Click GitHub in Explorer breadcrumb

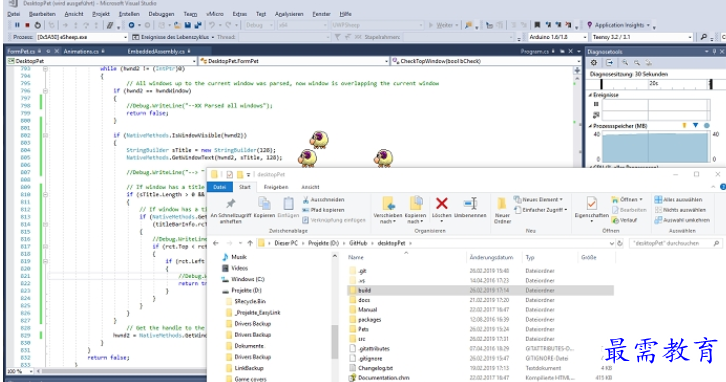(358, 243)
